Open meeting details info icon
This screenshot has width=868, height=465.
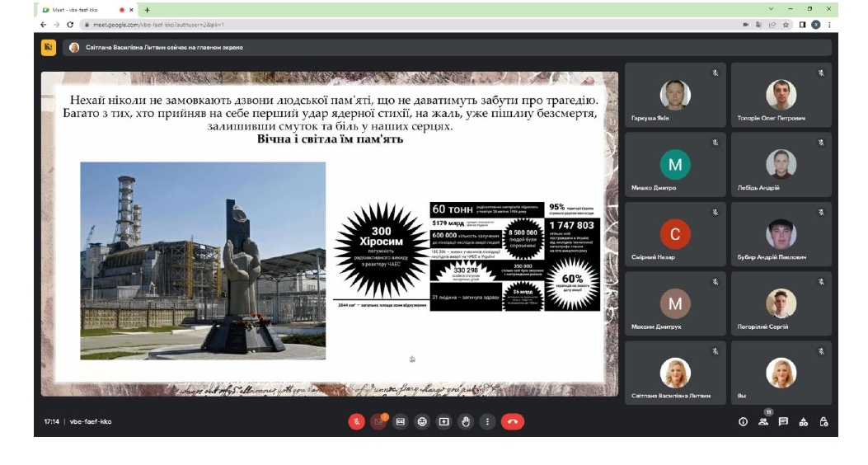(x=743, y=422)
